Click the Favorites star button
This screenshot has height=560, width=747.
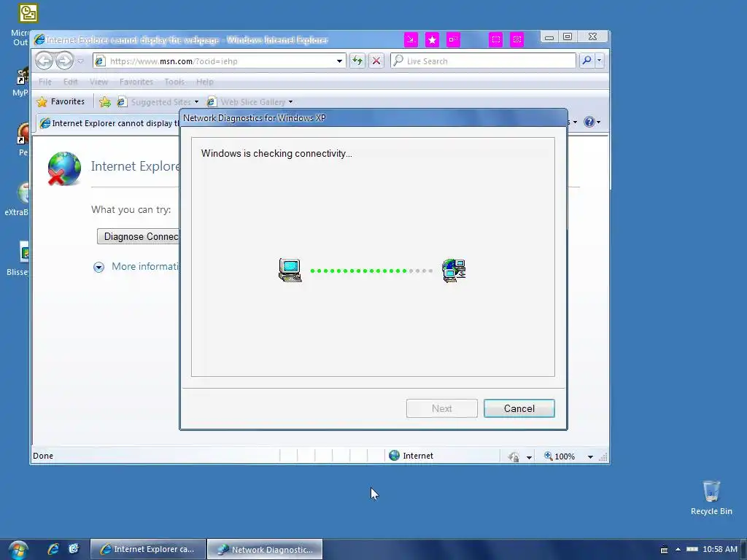(61, 101)
